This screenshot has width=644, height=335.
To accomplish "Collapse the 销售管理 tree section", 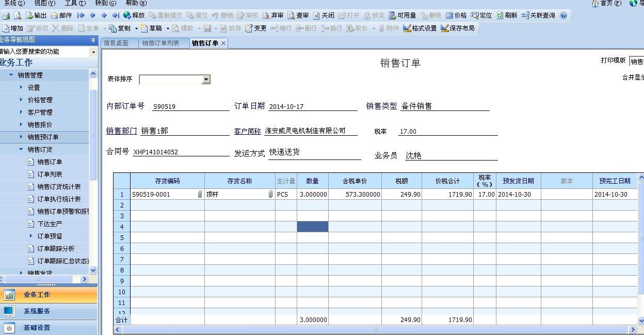I will (11, 75).
